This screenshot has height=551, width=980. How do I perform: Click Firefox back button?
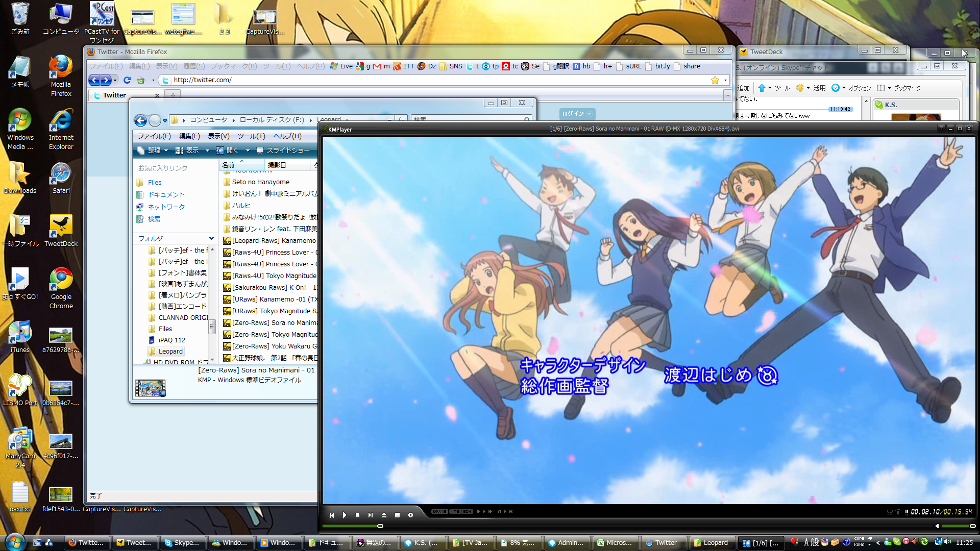[x=94, y=80]
